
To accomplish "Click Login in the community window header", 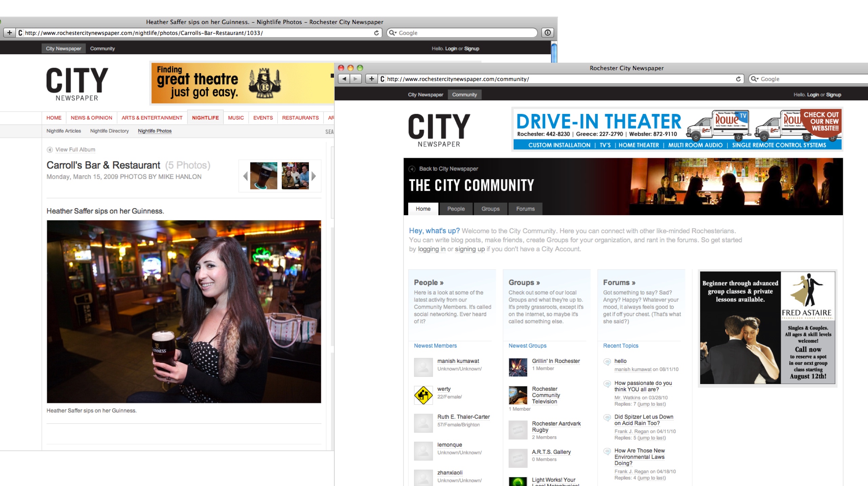I will click(813, 95).
